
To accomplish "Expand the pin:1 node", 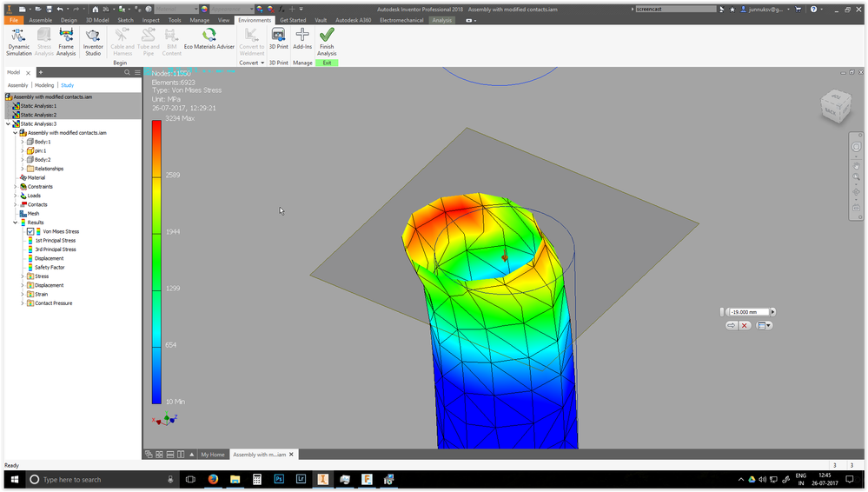I will coord(23,150).
